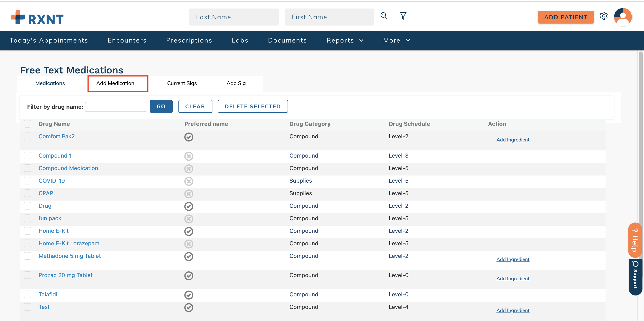Viewport: 644px width, 321px height.
Task: Open Prescriptions in the nav bar
Action: point(189,40)
